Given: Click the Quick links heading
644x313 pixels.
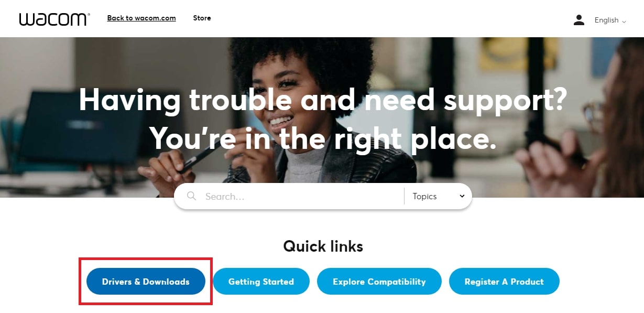Looking at the screenshot, I should (x=323, y=246).
